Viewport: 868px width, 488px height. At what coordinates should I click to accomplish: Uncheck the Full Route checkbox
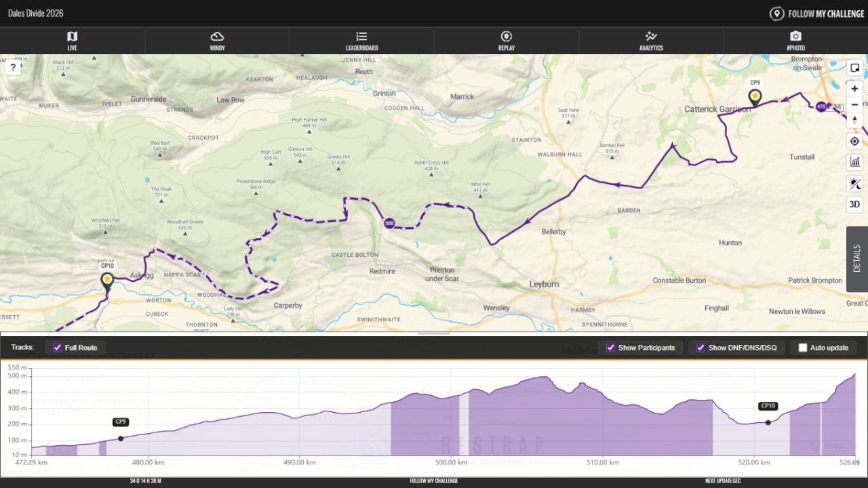[x=58, y=348]
